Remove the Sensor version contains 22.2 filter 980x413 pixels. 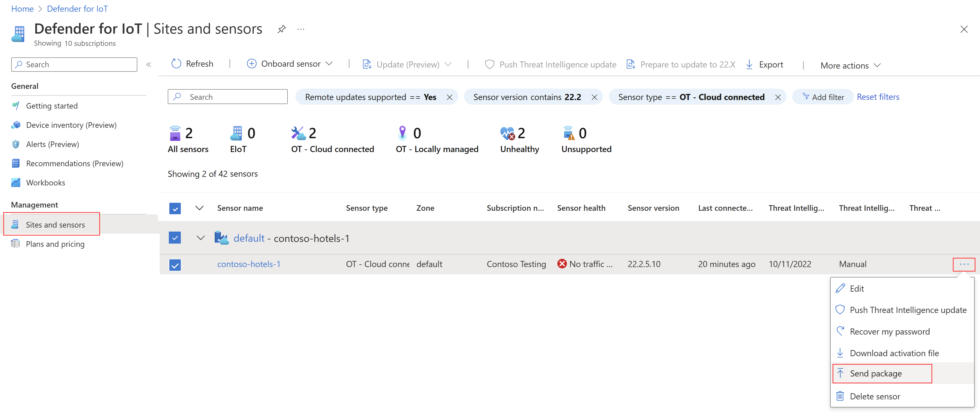[594, 97]
